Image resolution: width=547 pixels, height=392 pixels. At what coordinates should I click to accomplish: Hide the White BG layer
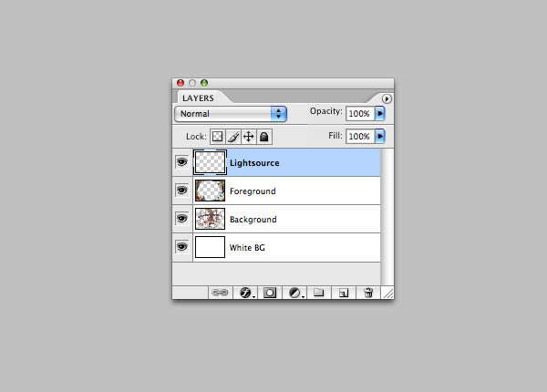[x=181, y=246]
